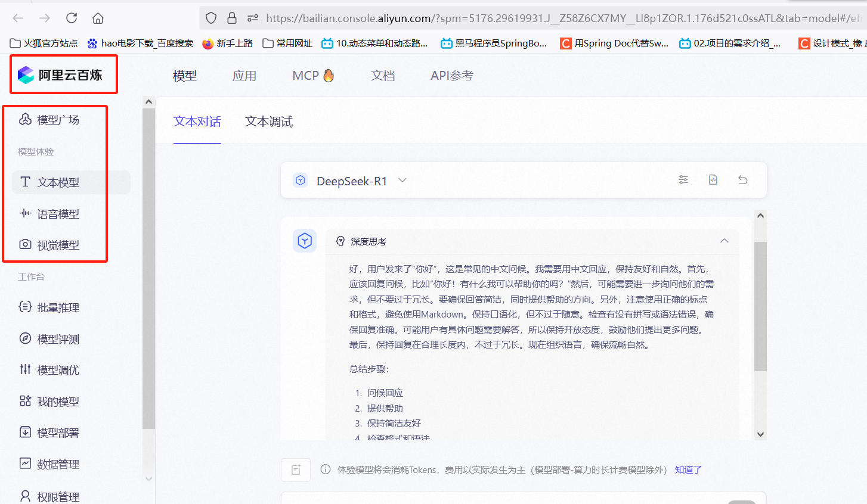The width and height of the screenshot is (867, 504).
Task: Click the notes icon button below chat
Action: coord(296,470)
